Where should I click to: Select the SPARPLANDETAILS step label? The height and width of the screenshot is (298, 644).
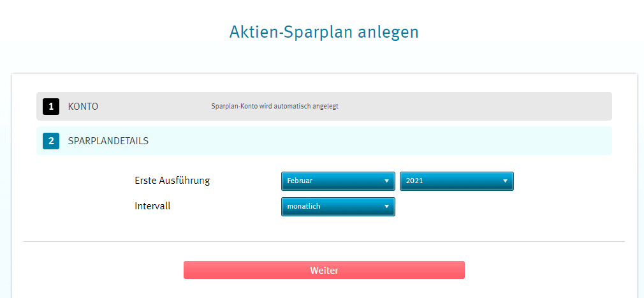108,142
